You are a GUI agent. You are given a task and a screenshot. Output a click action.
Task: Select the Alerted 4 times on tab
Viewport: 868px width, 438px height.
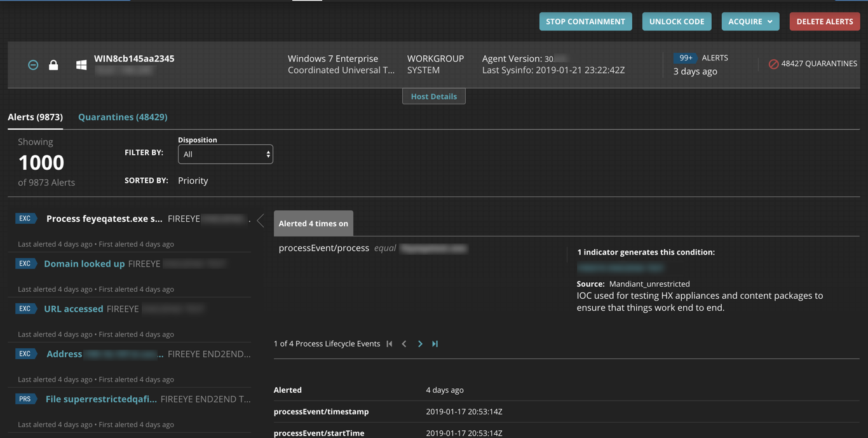point(313,223)
